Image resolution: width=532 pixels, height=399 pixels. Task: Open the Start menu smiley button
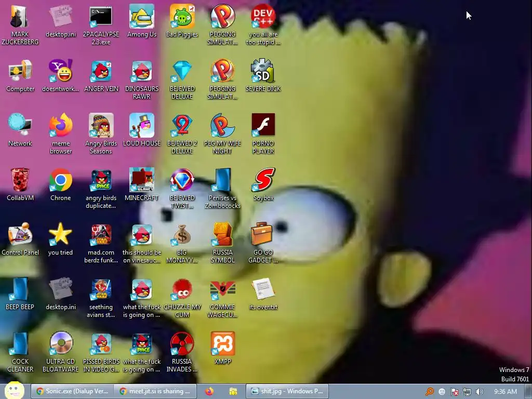point(14,391)
